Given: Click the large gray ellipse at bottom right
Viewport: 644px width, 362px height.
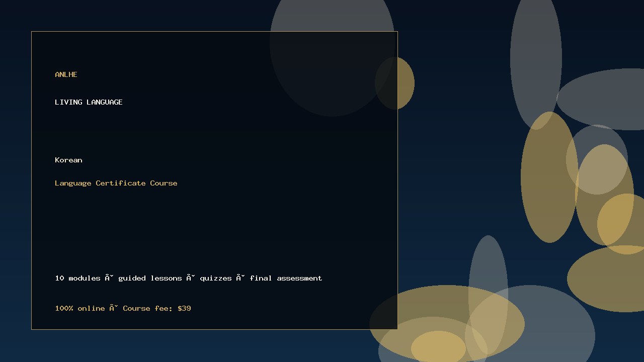Looking at the screenshot, I should pyautogui.click(x=530, y=324).
